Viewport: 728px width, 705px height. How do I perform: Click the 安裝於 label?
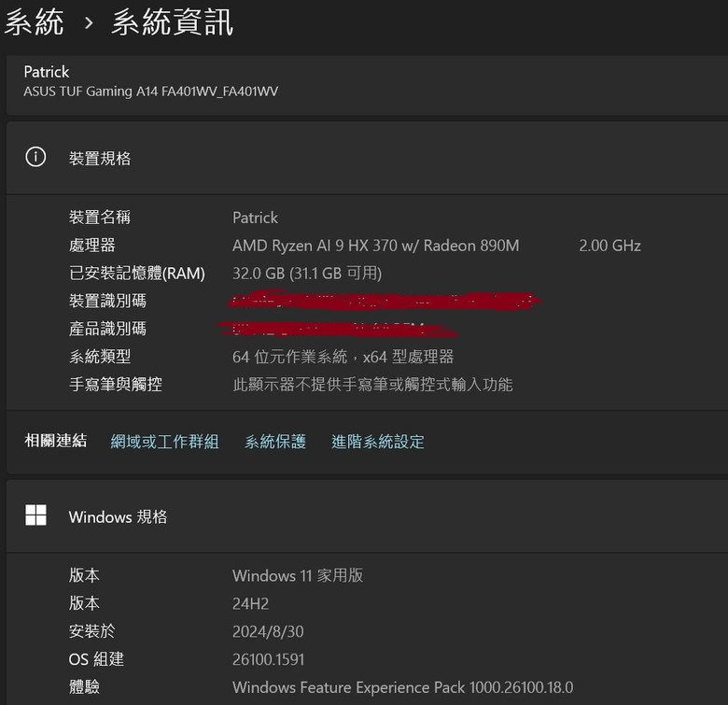(x=91, y=631)
